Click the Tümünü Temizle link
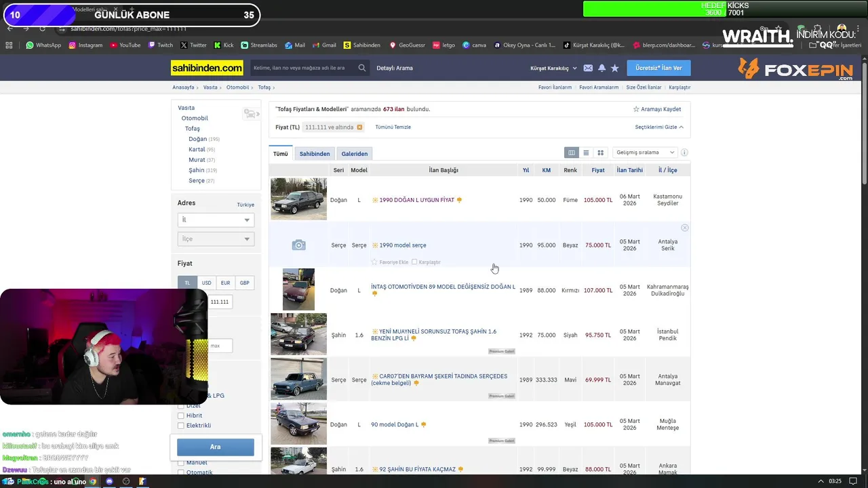The image size is (868, 488). (393, 127)
